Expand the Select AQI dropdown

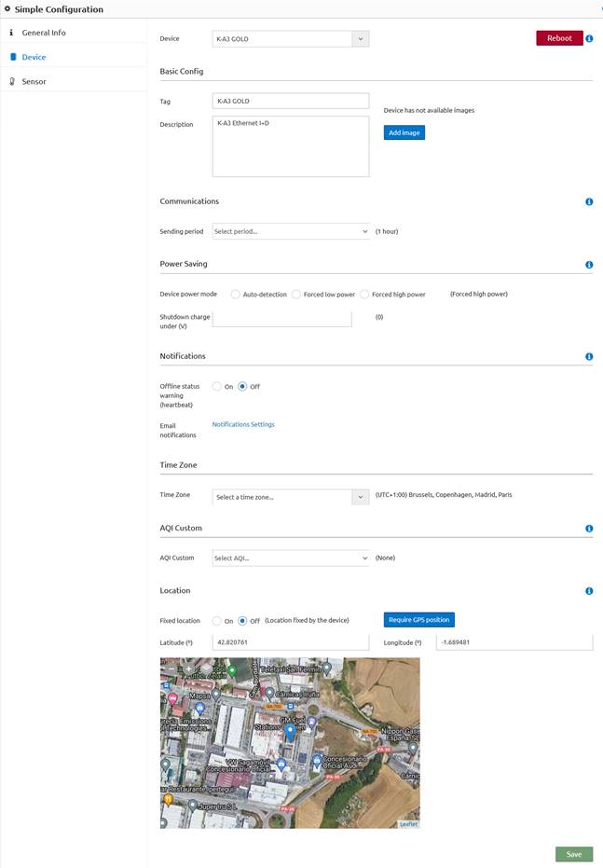coord(291,558)
